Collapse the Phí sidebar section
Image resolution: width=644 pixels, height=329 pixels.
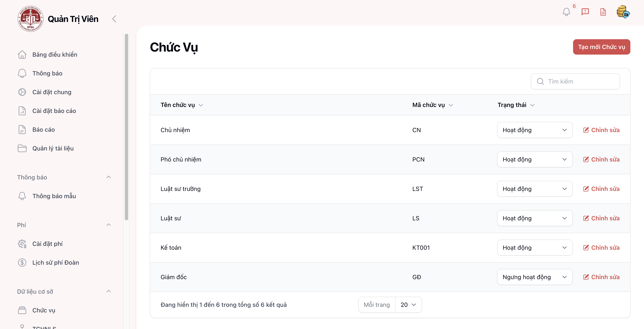click(108, 225)
